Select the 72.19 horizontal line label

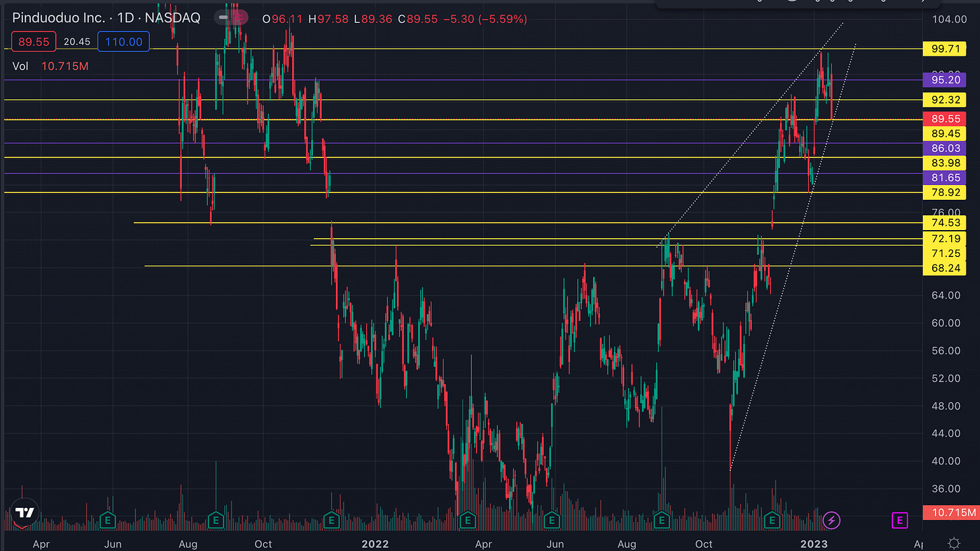point(946,239)
